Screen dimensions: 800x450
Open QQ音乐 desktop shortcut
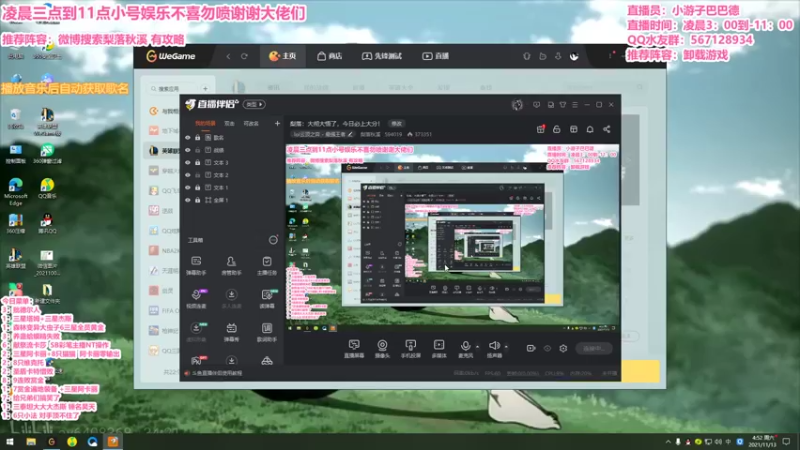(x=47, y=188)
